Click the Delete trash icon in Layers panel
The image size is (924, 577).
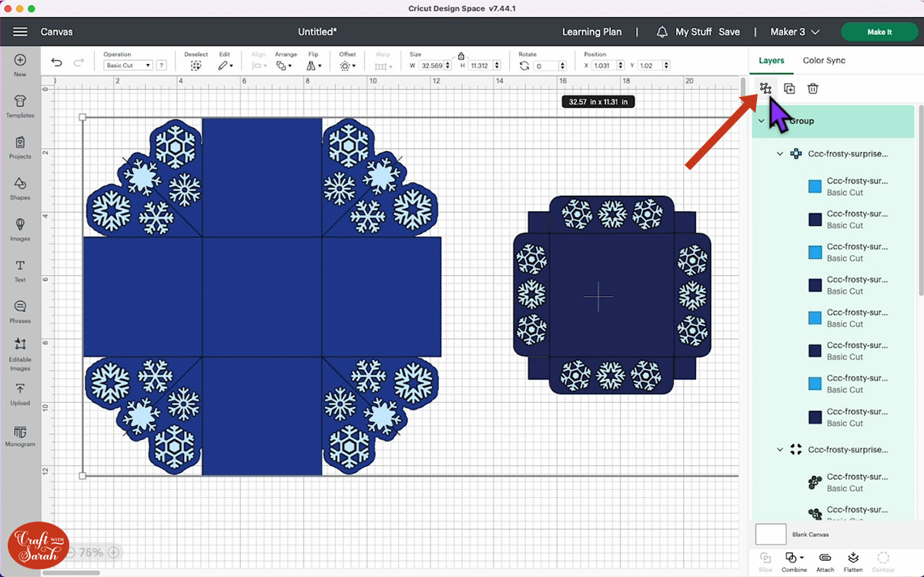click(x=812, y=89)
